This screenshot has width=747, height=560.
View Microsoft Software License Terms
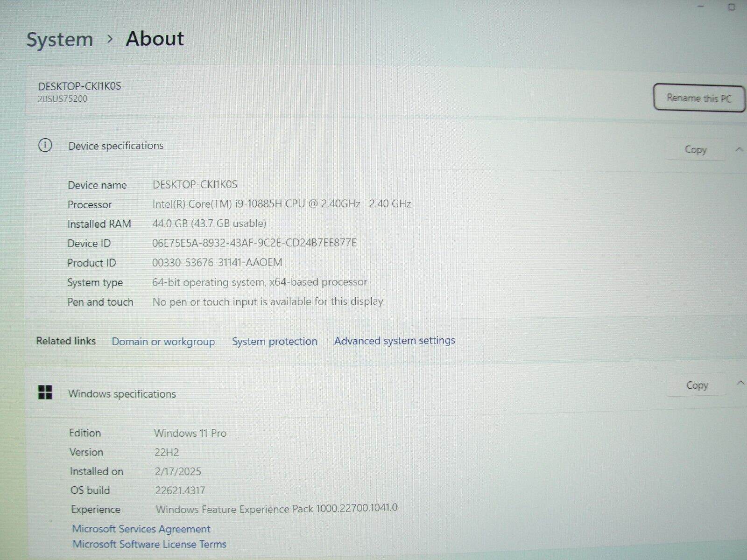149,544
